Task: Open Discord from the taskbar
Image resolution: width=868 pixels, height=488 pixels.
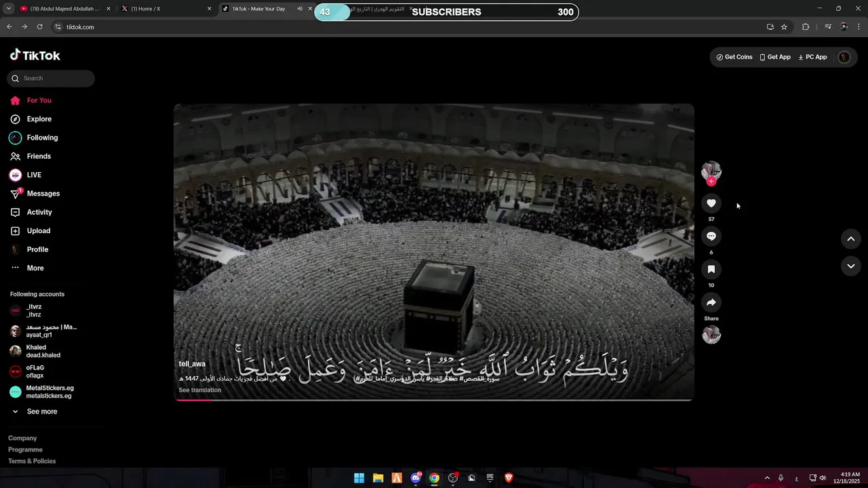Action: (x=416, y=478)
